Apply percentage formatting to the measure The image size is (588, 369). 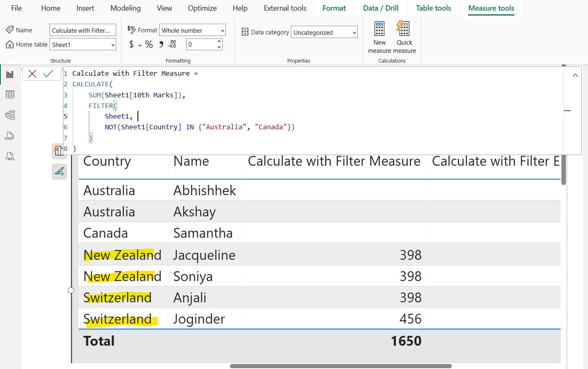pos(149,44)
